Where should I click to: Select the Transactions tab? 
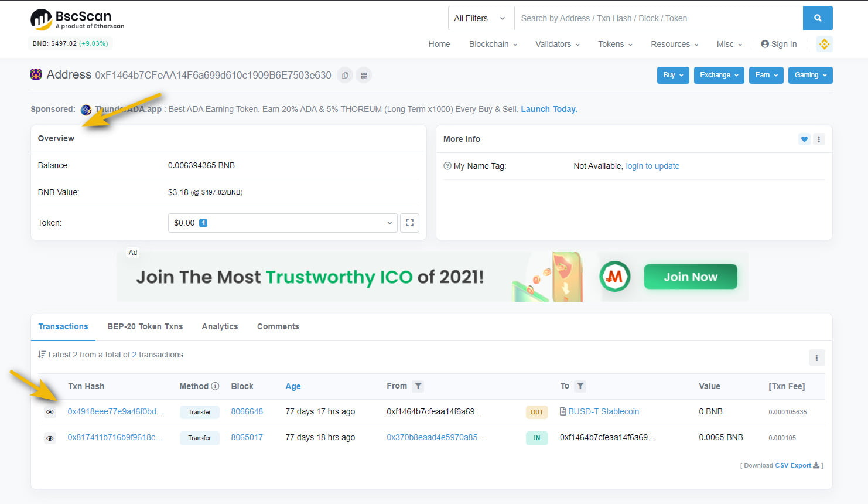[63, 326]
